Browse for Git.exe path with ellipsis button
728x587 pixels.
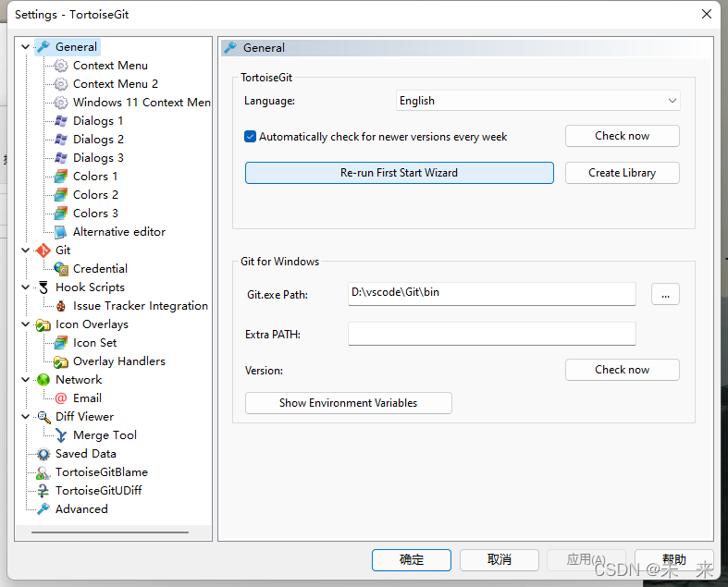tap(665, 294)
